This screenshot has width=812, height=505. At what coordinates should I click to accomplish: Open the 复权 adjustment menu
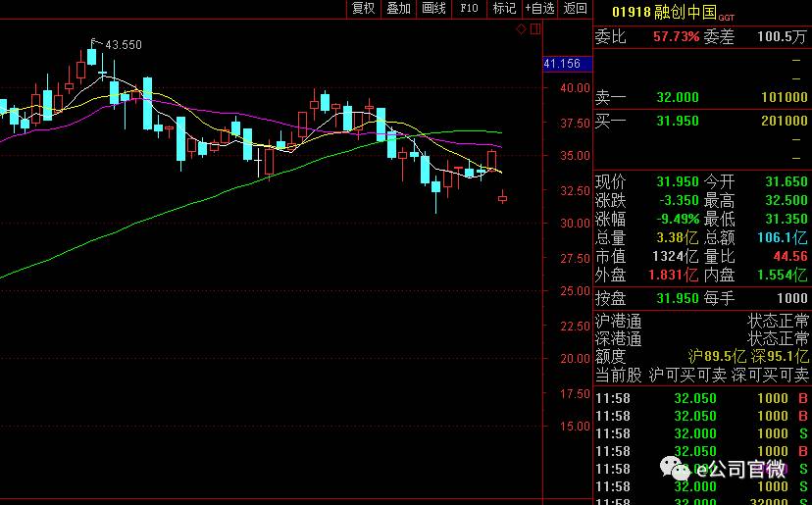click(363, 8)
